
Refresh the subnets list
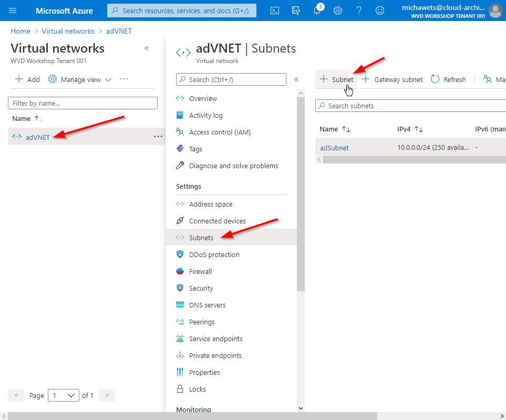pos(448,79)
